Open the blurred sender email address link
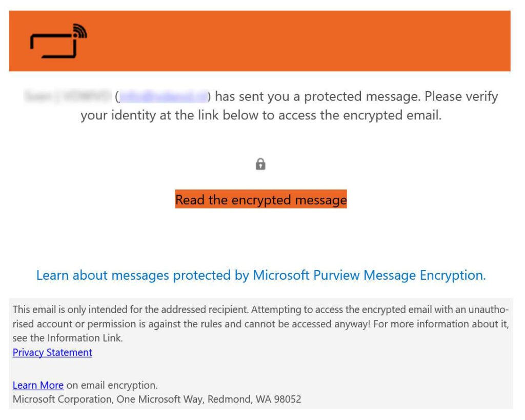 click(164, 96)
